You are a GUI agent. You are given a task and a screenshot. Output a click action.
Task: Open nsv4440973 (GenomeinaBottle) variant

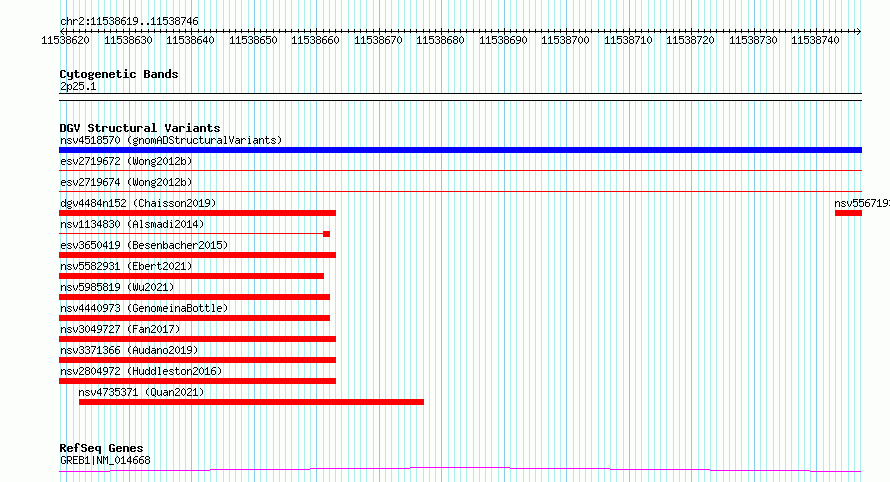click(x=144, y=308)
